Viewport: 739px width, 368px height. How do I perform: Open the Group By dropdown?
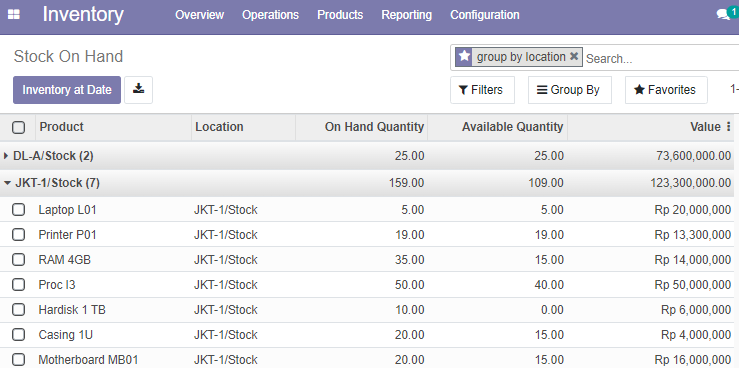point(570,90)
